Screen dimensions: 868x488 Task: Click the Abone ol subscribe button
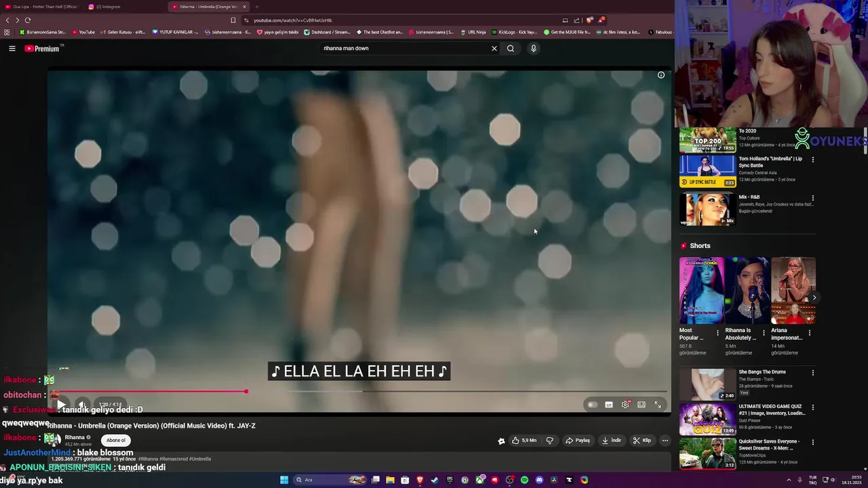pos(116,440)
